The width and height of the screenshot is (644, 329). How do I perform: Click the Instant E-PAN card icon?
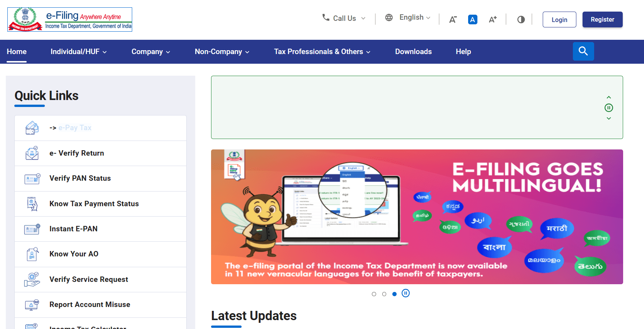[x=32, y=229]
